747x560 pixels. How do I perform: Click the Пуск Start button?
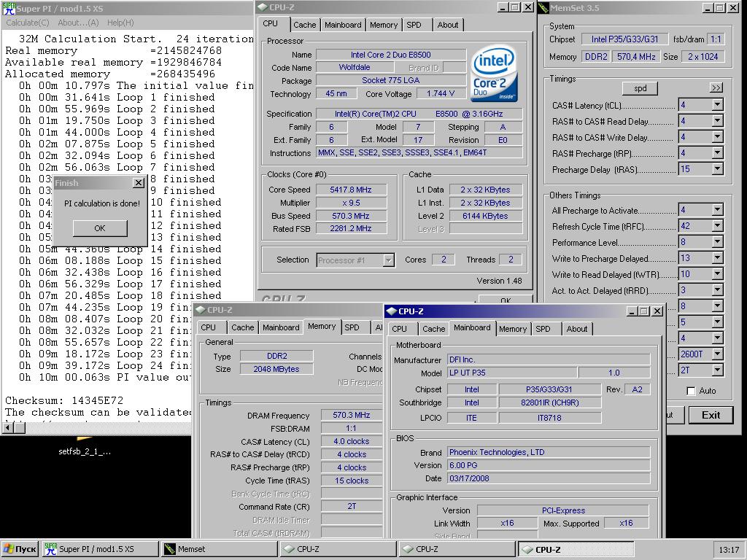pos(19,549)
